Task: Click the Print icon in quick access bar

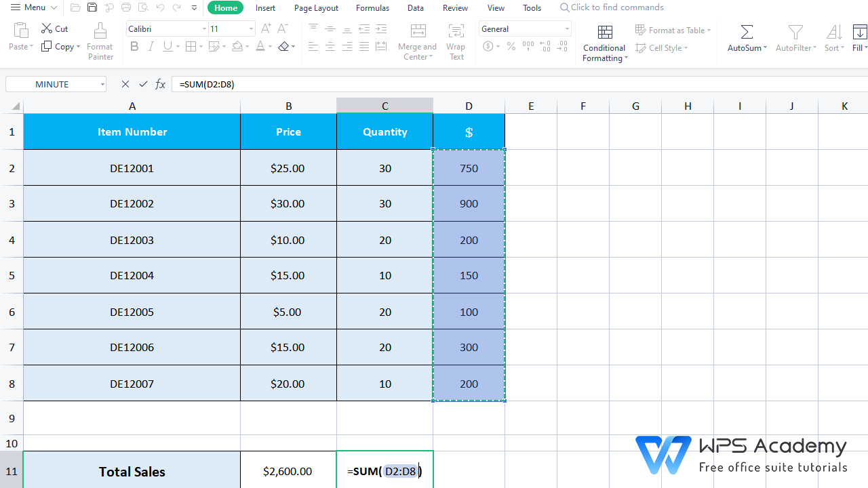Action: point(125,8)
